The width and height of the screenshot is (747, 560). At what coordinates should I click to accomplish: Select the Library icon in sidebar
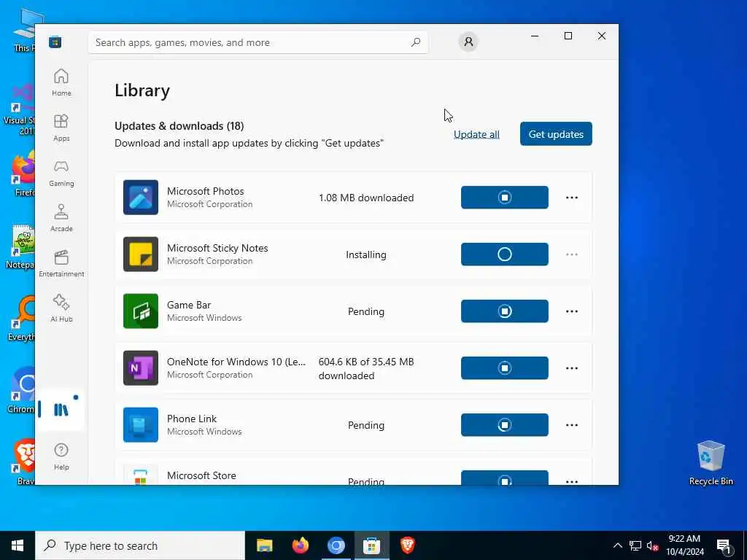61,410
